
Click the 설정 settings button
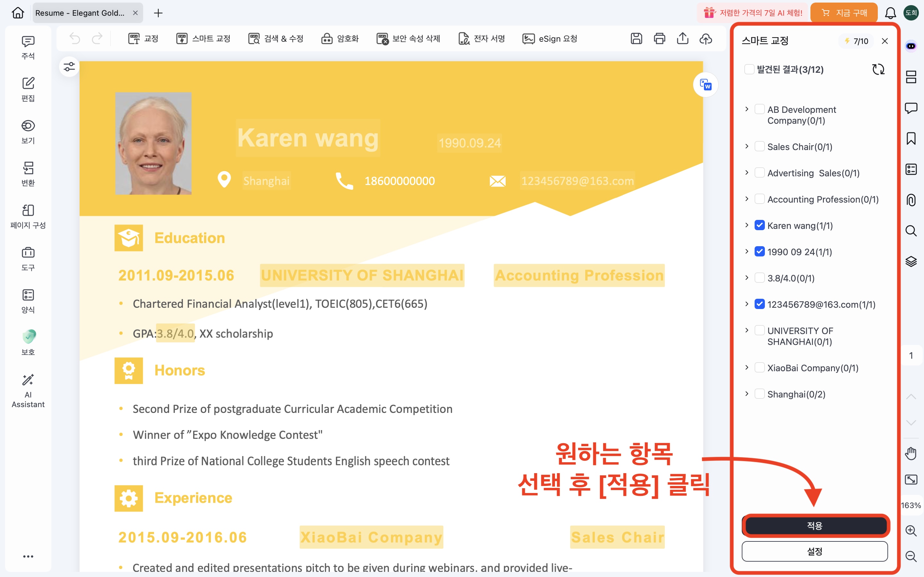[814, 551]
